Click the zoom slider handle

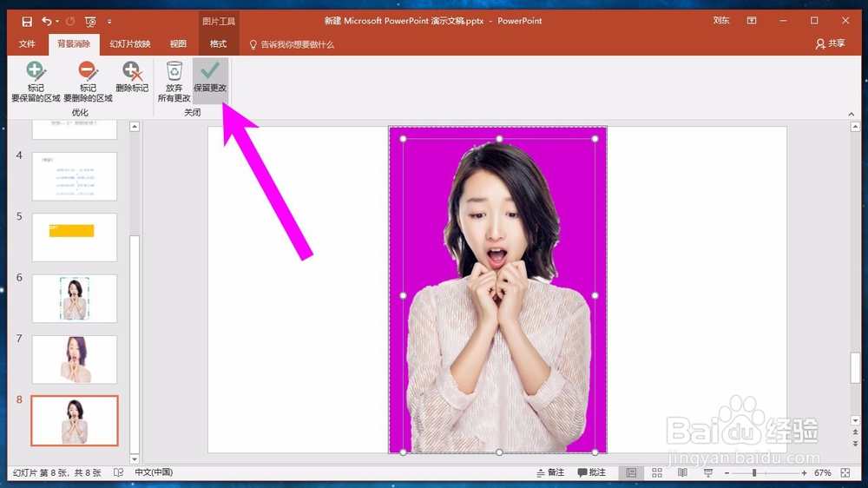754,473
